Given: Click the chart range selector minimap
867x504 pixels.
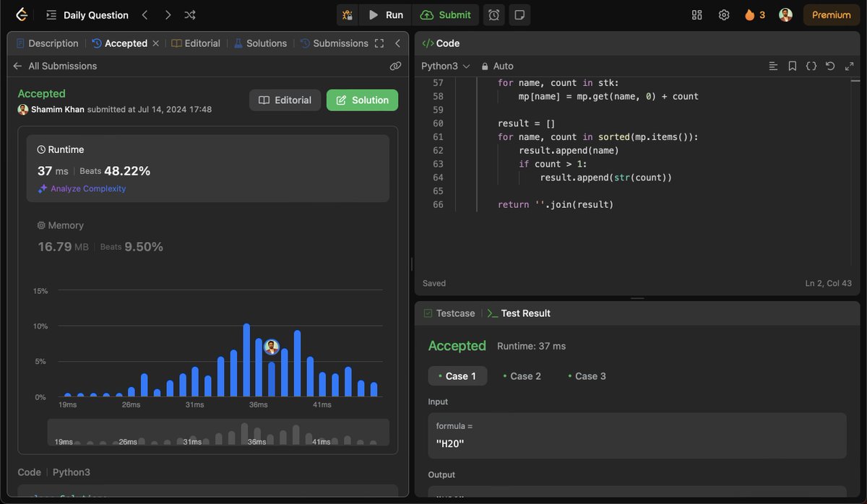Looking at the screenshot, I should coord(218,432).
